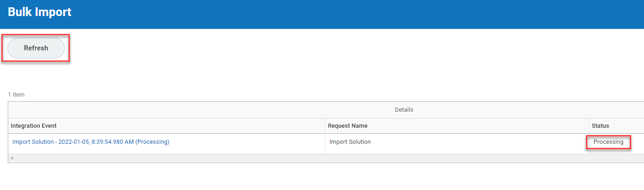Click the Details table group header
644x190 pixels.
pyautogui.click(x=404, y=110)
